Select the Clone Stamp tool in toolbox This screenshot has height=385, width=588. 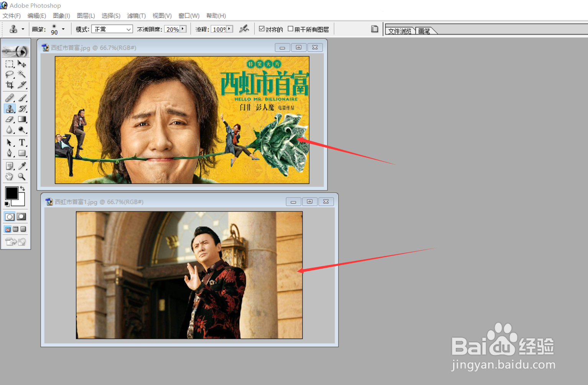10,109
